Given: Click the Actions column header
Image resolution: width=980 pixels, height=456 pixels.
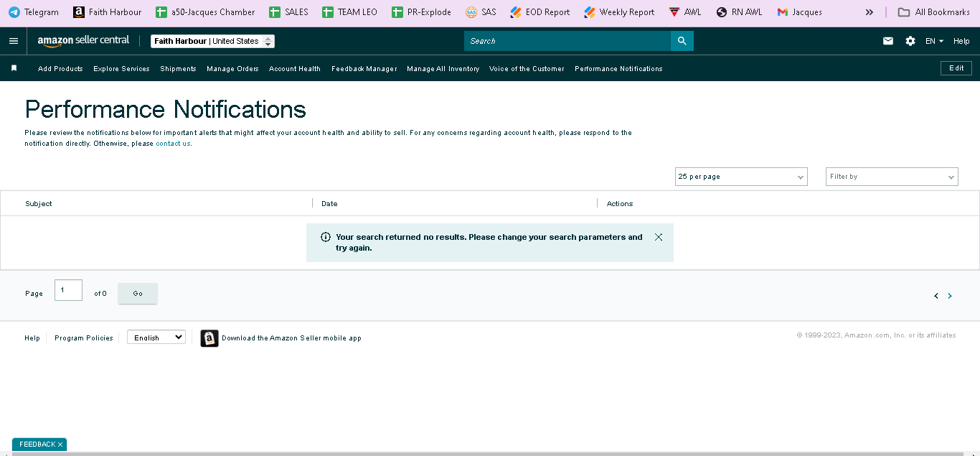Looking at the screenshot, I should coord(620,204).
